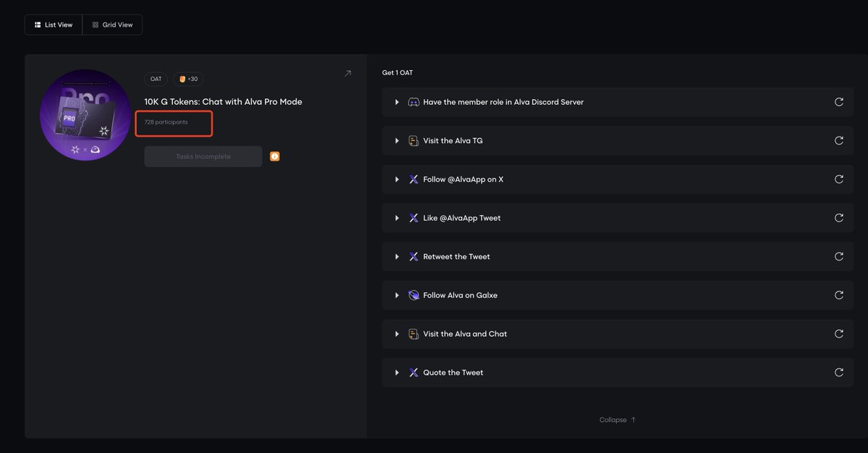
Task: Click the 'Follow Alva on Galxe' text
Action: (460, 295)
